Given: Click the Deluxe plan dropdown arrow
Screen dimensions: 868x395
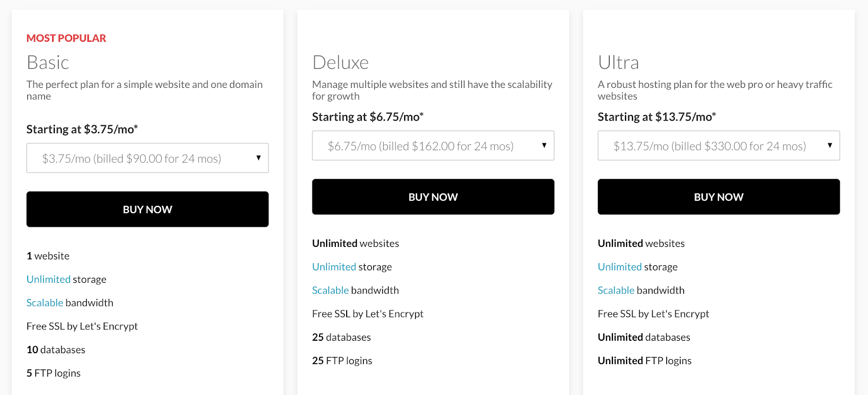Looking at the screenshot, I should [544, 145].
